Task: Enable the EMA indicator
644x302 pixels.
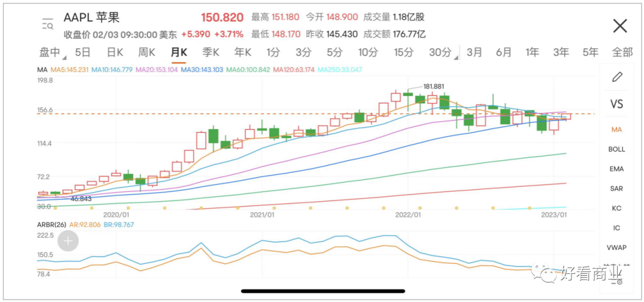Action: (617, 169)
